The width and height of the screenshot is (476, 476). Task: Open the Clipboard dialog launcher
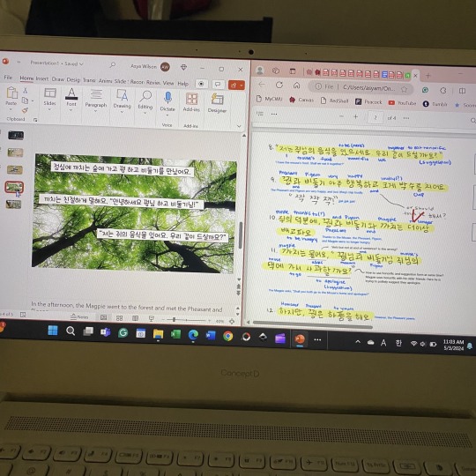point(35,120)
